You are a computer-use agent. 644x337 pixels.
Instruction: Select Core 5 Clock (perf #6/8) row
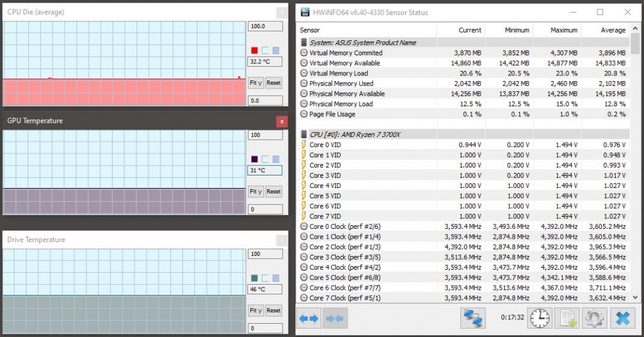pyautogui.click(x=463, y=277)
